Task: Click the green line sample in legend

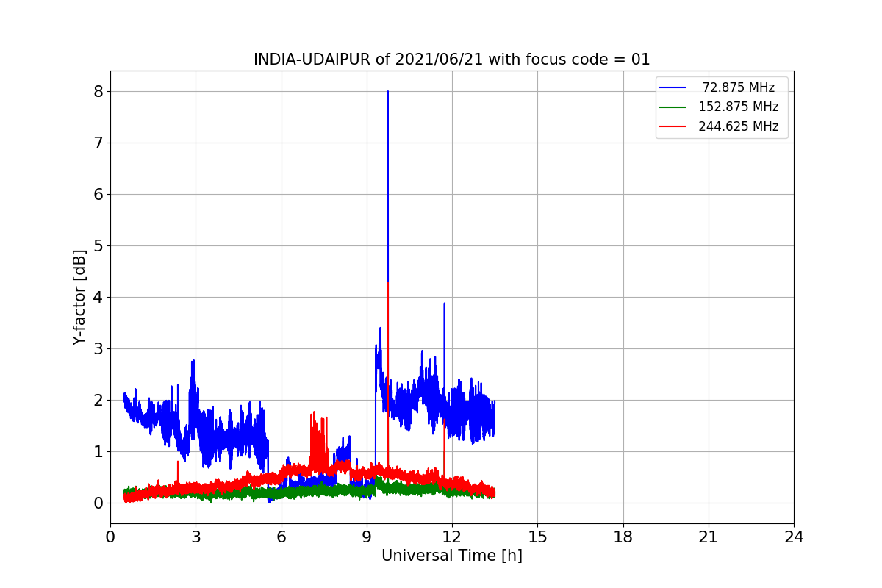Action: (x=673, y=107)
